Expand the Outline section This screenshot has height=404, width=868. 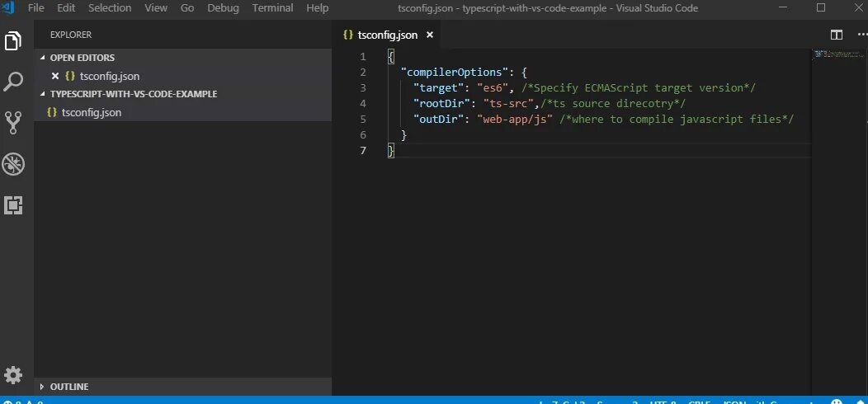(182, 387)
